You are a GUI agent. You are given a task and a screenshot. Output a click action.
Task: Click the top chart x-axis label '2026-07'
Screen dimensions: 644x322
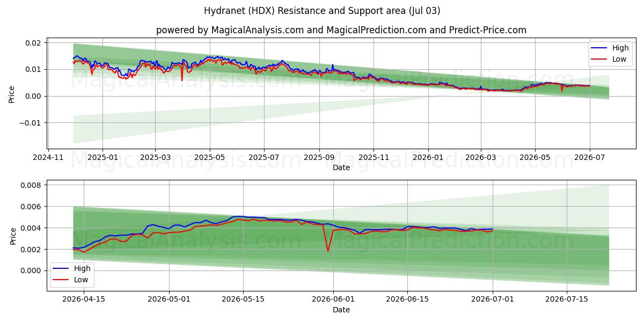click(590, 158)
